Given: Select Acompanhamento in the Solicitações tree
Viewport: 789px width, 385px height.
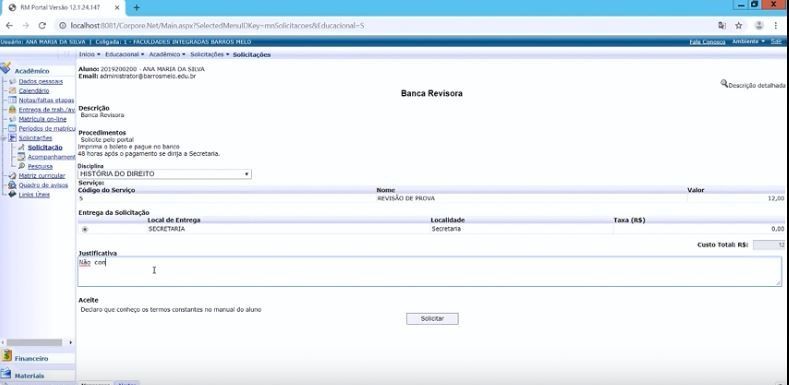Looking at the screenshot, I should click(51, 157).
